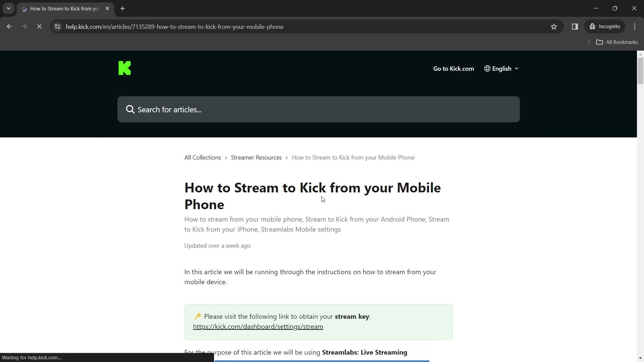
Task: Click the key emoji in the callout
Action: (x=198, y=316)
